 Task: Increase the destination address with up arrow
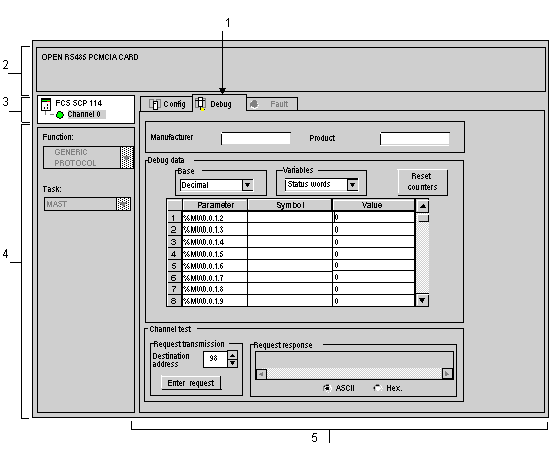(x=232, y=355)
